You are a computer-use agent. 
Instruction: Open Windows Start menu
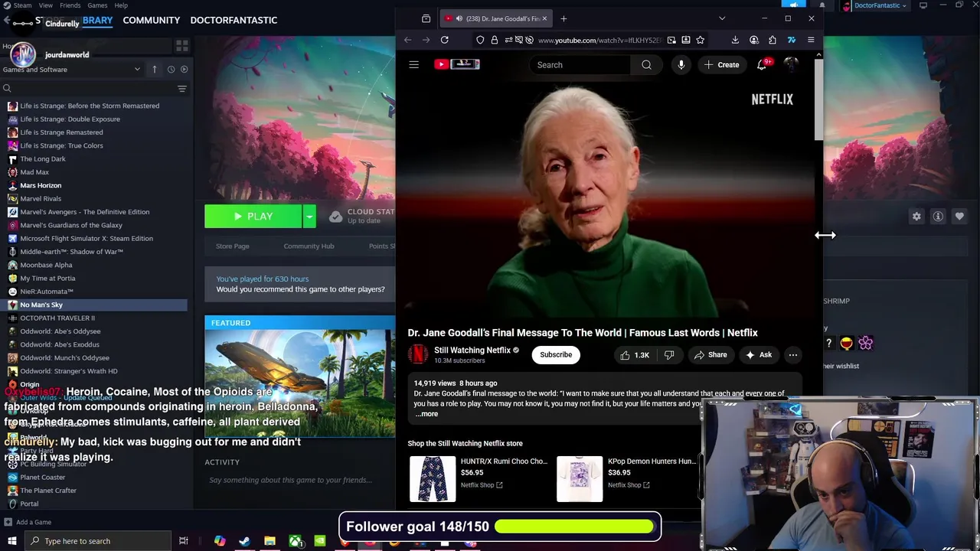(x=11, y=541)
